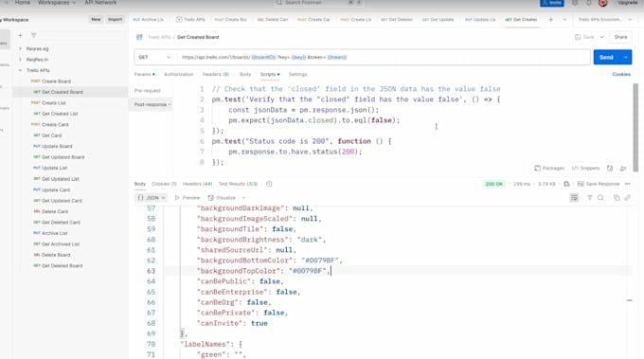The height and width of the screenshot is (359, 644).
Task: Switch to the Authorization tab
Action: coord(178,74)
